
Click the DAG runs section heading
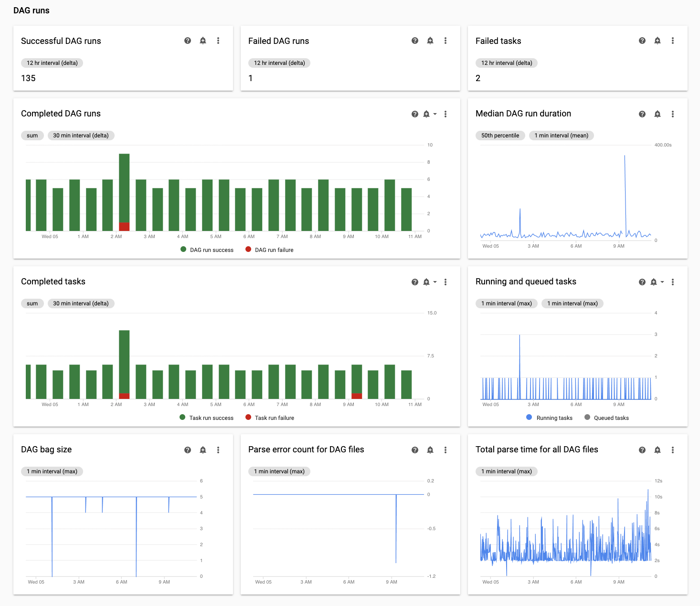point(32,10)
